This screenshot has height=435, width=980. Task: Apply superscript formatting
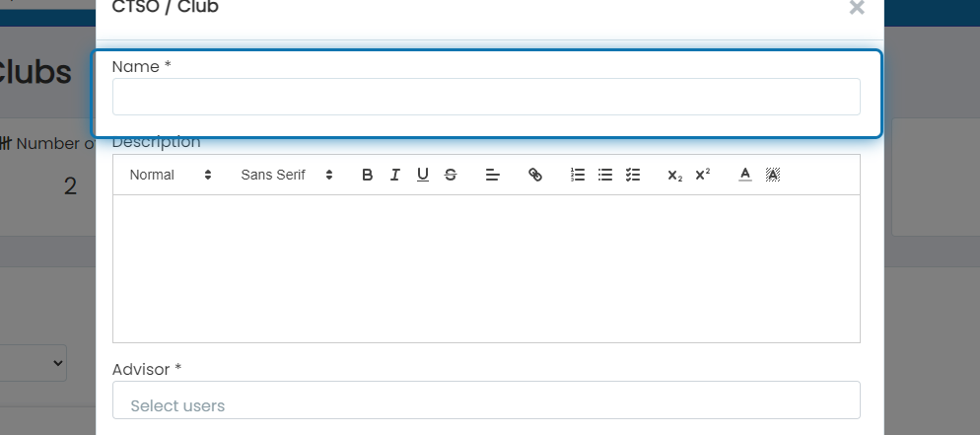point(703,175)
